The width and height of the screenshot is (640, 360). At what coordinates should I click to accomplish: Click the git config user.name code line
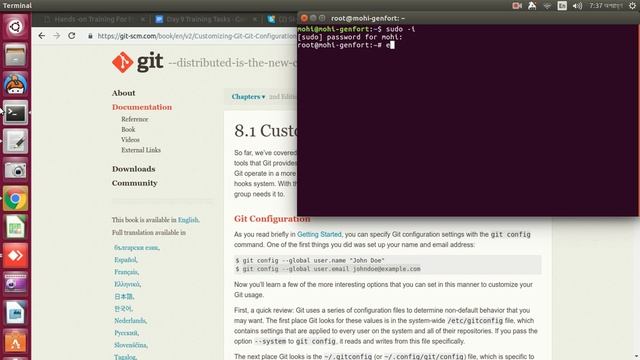(310, 260)
